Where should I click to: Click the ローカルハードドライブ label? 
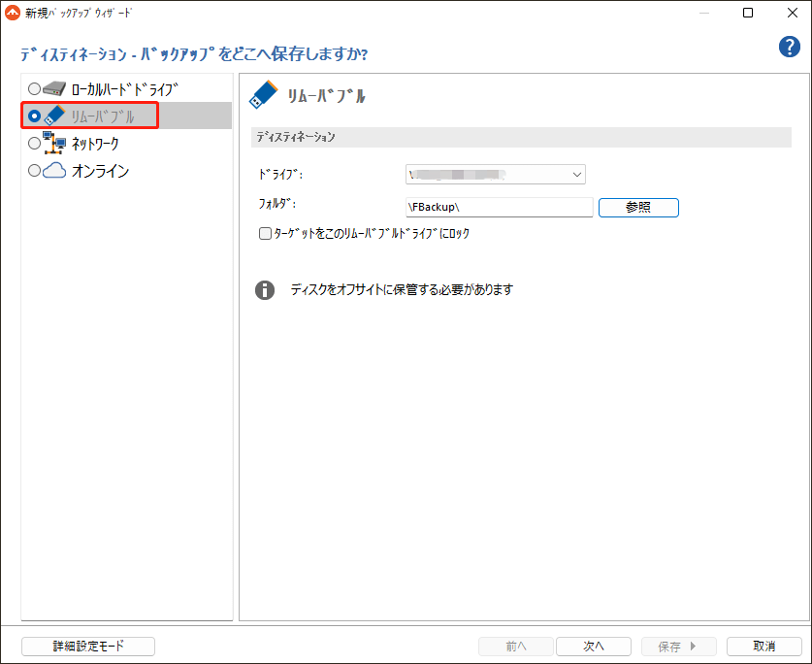125,89
